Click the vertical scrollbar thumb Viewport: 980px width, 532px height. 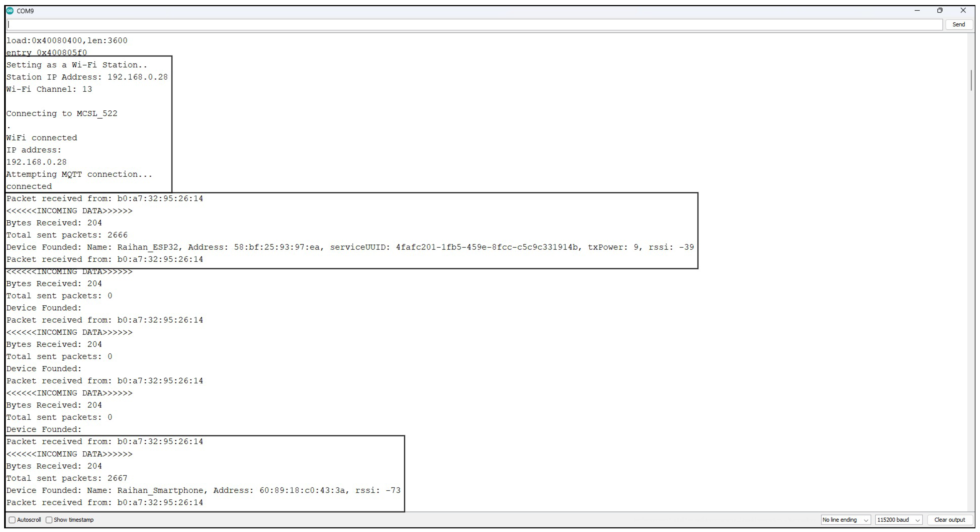coord(971,80)
